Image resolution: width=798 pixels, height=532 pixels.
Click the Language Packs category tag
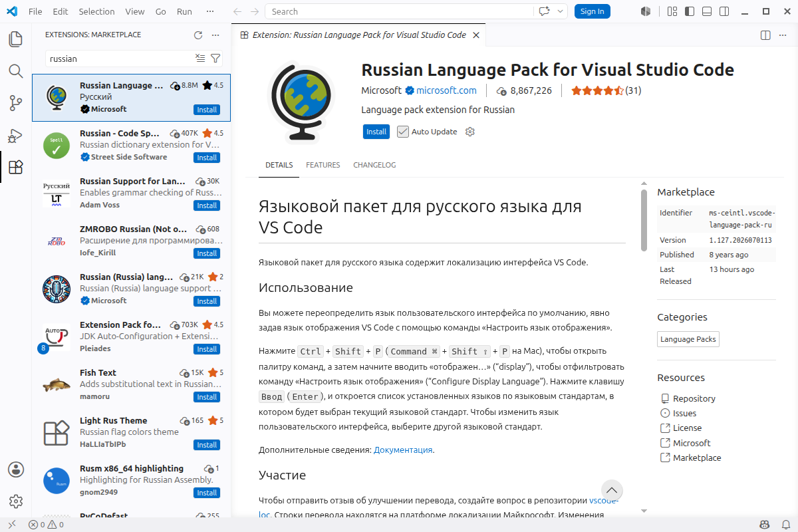pos(688,339)
